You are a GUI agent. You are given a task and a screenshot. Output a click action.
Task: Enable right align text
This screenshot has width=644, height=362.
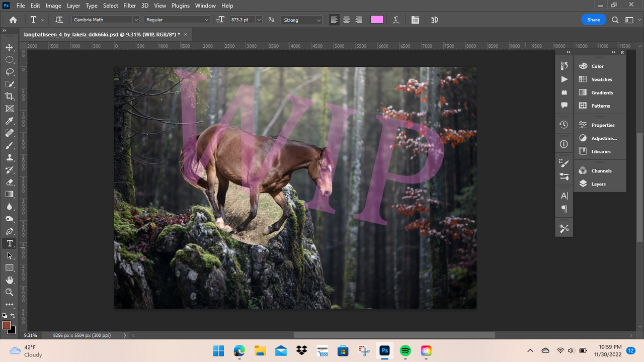pos(359,20)
